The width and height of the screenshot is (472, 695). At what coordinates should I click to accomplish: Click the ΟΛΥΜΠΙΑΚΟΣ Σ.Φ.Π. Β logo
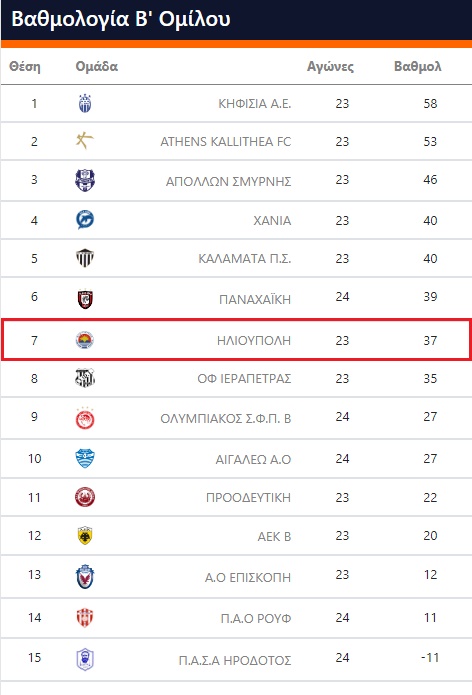point(85,418)
